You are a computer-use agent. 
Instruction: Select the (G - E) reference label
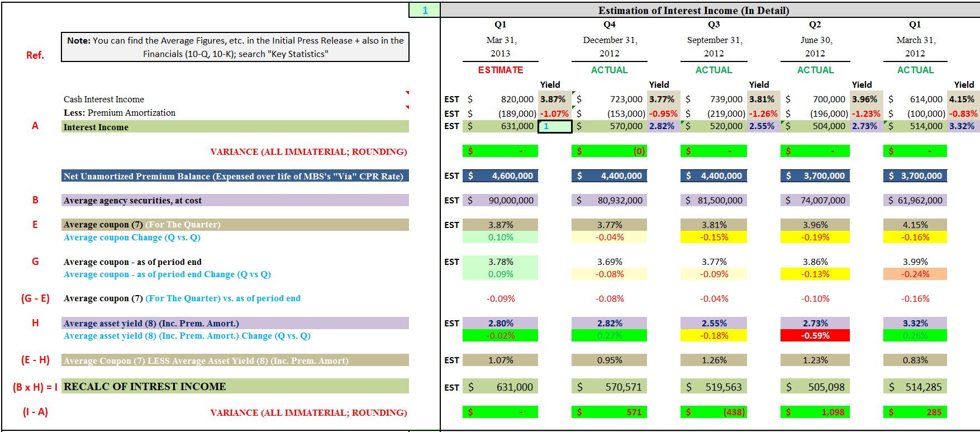tap(35, 298)
